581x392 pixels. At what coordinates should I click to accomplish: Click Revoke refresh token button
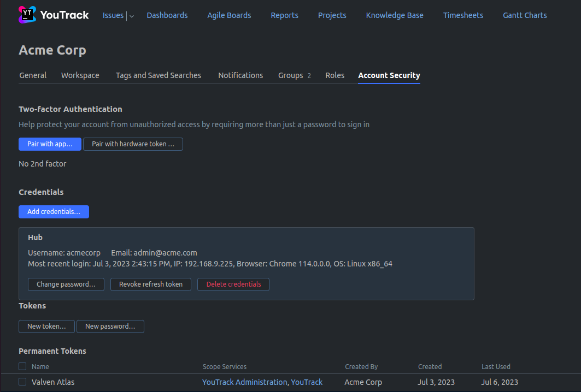pos(151,284)
